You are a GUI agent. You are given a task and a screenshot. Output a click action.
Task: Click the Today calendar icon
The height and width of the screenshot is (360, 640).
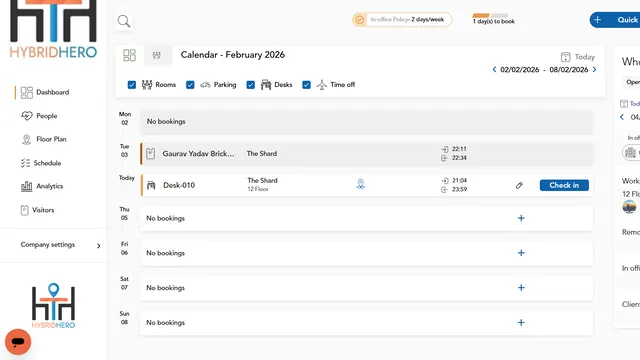(x=565, y=57)
